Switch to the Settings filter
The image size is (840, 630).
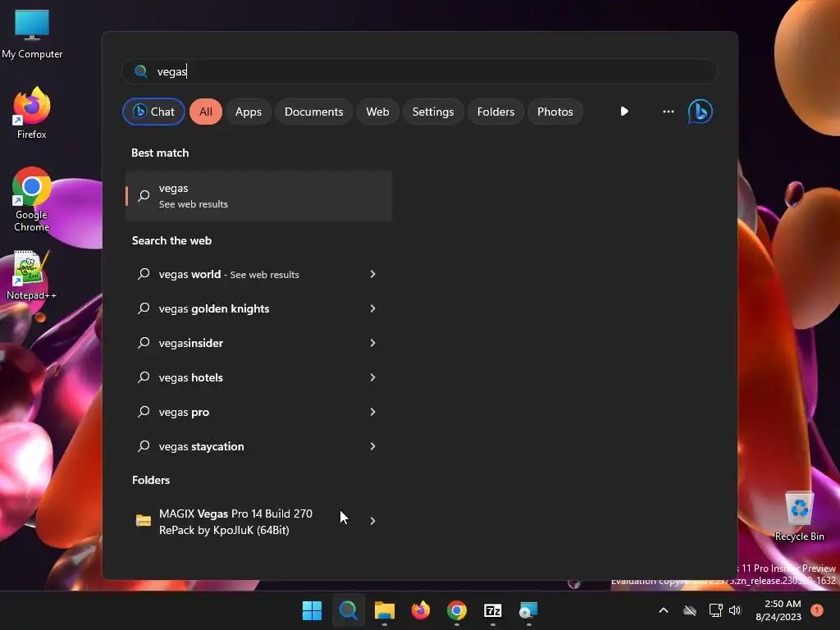[433, 112]
